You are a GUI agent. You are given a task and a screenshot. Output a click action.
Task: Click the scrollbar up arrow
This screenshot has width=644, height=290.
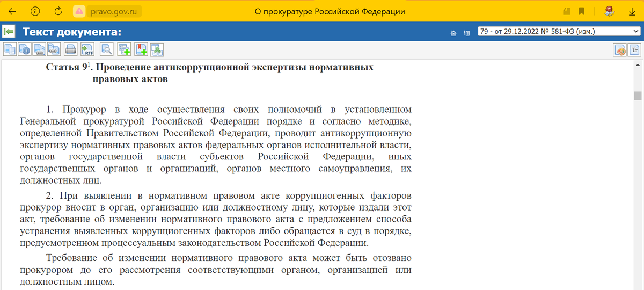tap(638, 65)
